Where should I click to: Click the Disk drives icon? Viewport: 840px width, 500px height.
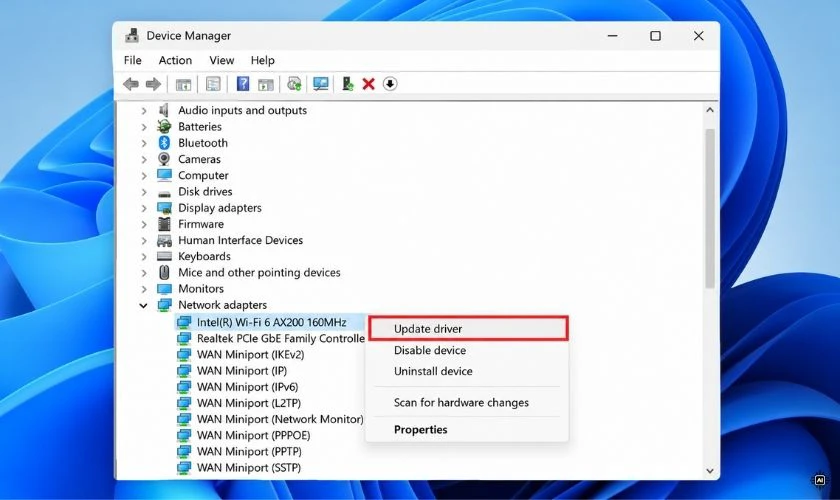coord(164,192)
